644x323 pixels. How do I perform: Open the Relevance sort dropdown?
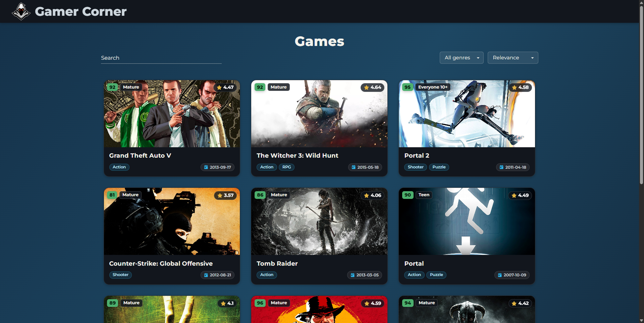[513, 58]
